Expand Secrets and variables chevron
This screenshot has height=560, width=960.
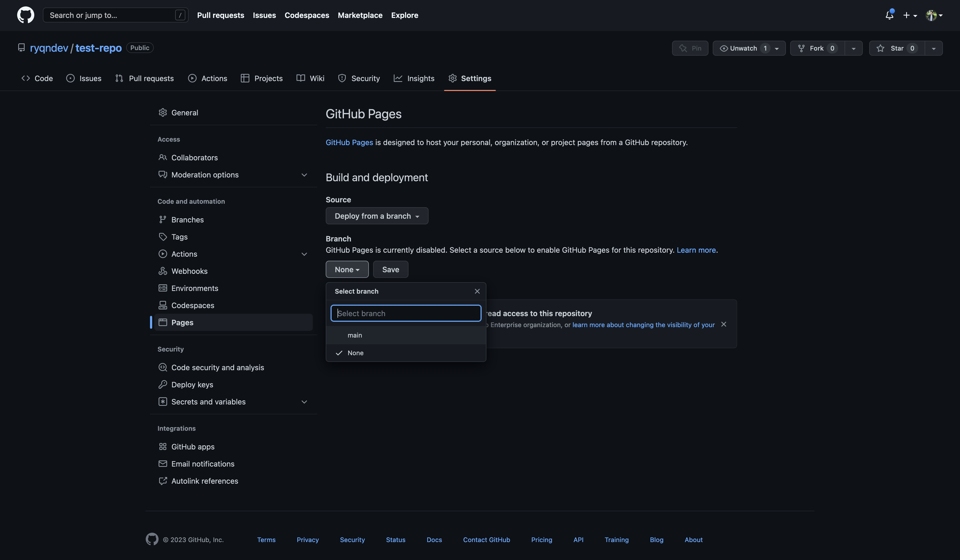click(304, 402)
